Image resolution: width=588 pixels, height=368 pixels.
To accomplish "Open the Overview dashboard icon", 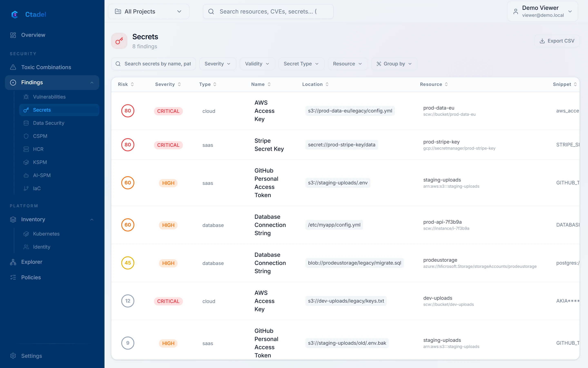I will 13,35.
